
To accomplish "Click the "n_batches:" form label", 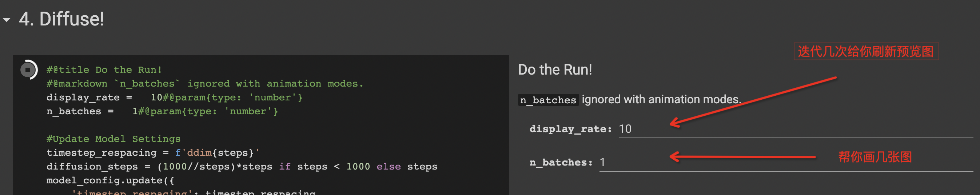I will 561,163.
